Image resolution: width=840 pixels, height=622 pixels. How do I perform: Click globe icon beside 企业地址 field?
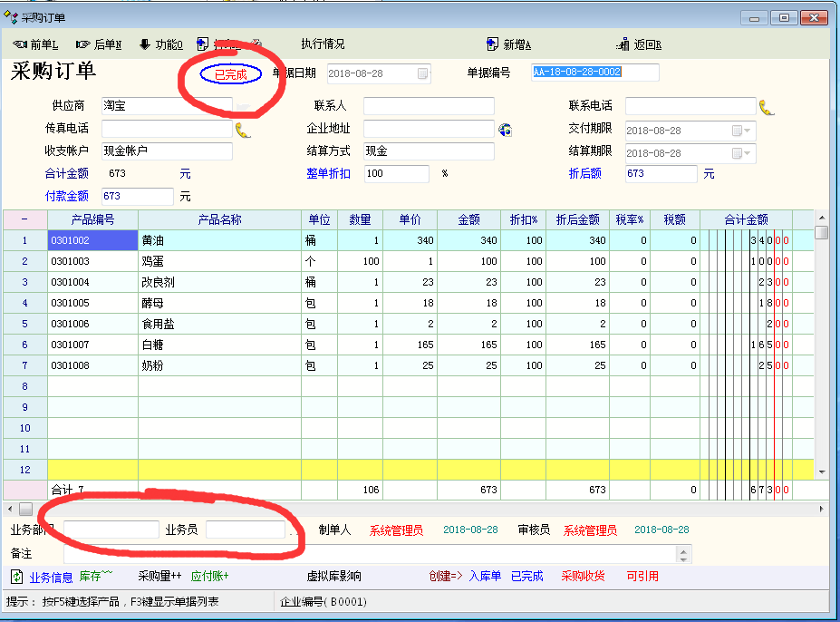click(x=506, y=129)
